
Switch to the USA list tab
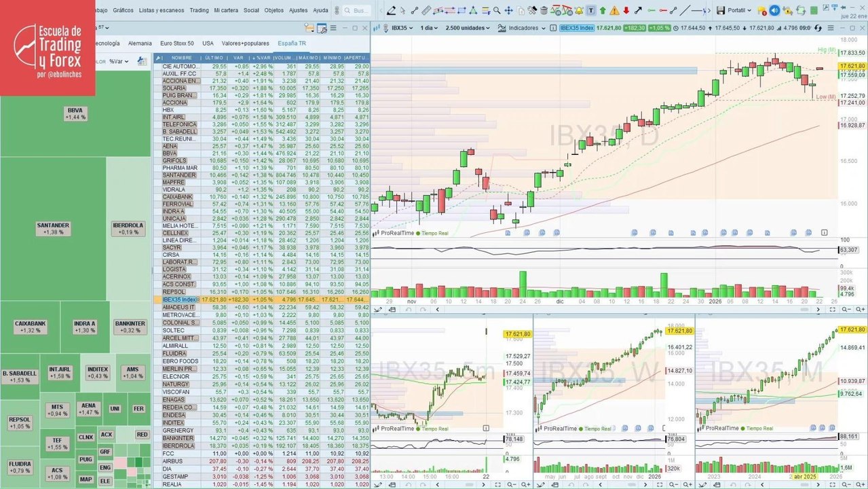(x=208, y=43)
